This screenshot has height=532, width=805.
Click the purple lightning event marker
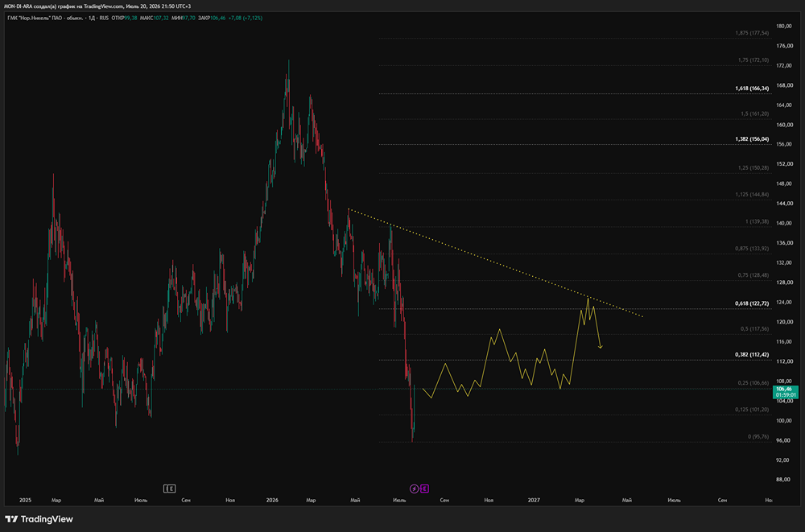pyautogui.click(x=414, y=489)
